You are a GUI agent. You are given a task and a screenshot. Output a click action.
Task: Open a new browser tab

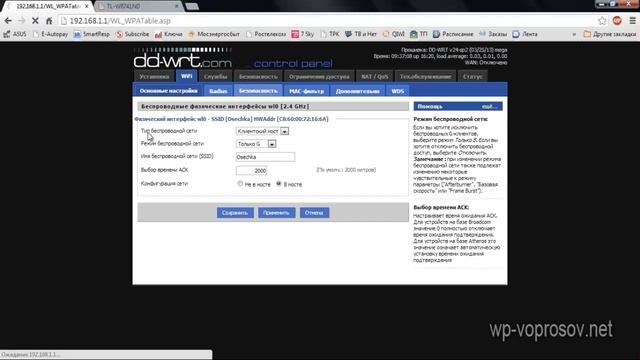point(192,7)
